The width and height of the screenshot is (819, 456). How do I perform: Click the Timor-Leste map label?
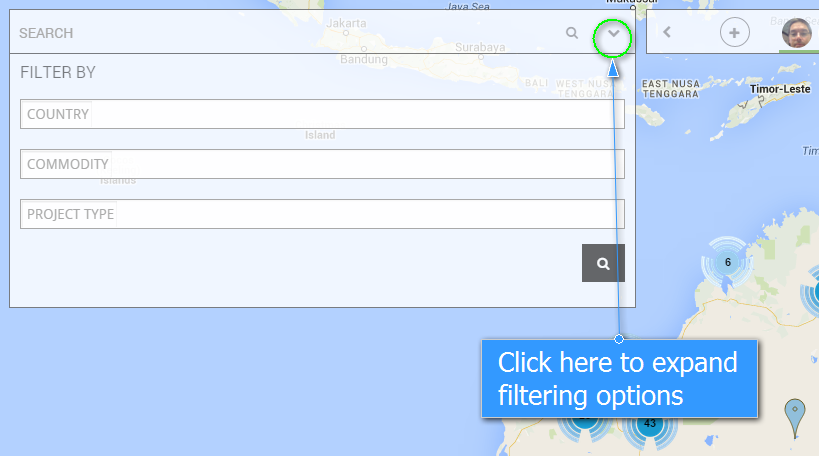point(783,89)
